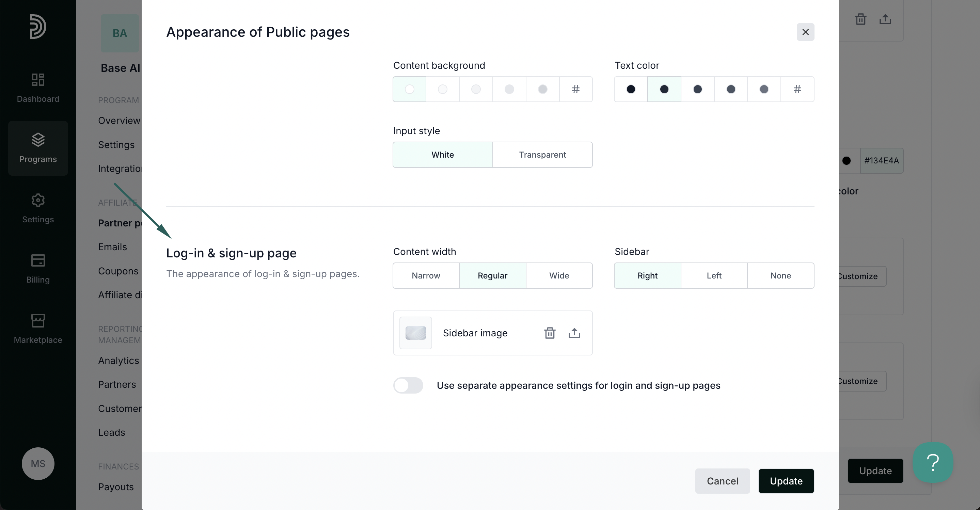Open Settings in the program menu
The width and height of the screenshot is (980, 510).
(x=116, y=145)
